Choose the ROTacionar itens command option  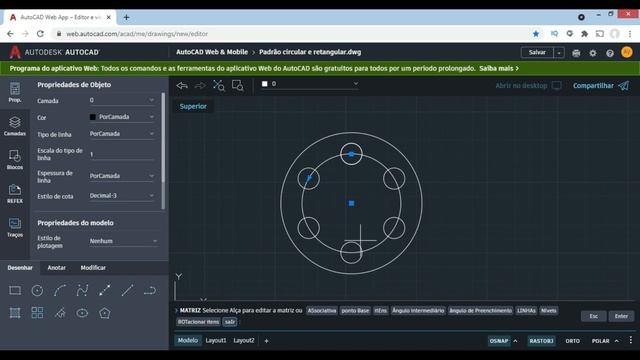coord(198,322)
